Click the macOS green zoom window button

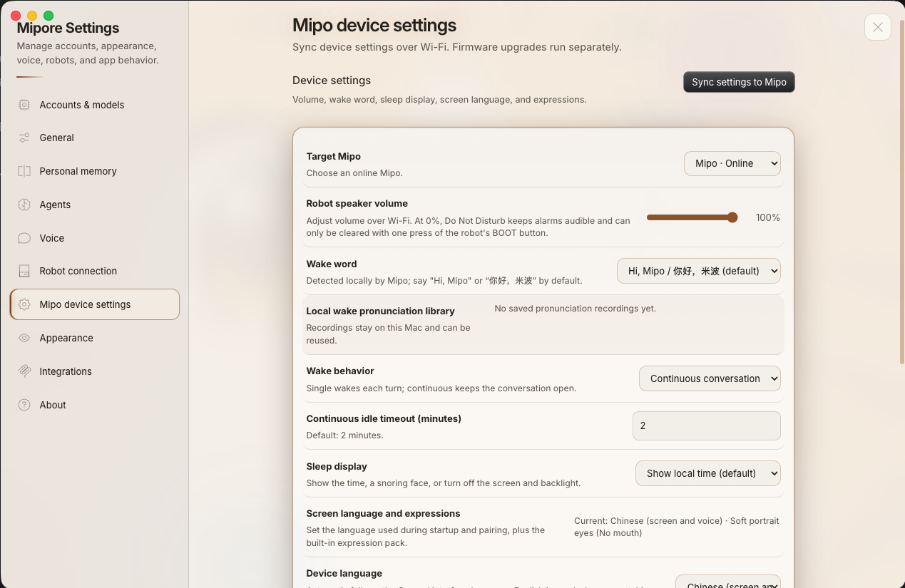pos(48,16)
